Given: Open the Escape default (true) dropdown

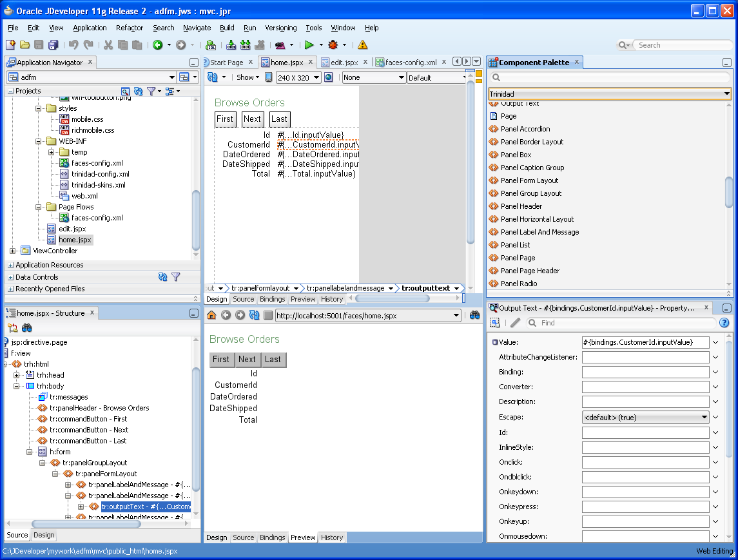Looking at the screenshot, I should (704, 417).
